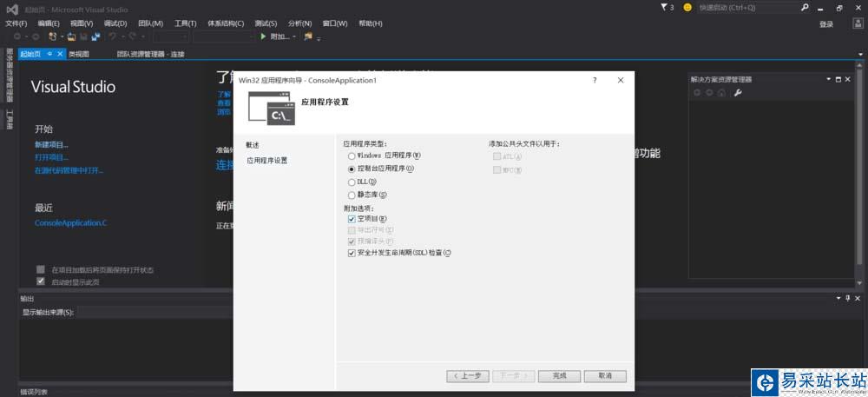868x397 pixels.
Task: Open the solution configurations combo box
Action: pos(170,36)
